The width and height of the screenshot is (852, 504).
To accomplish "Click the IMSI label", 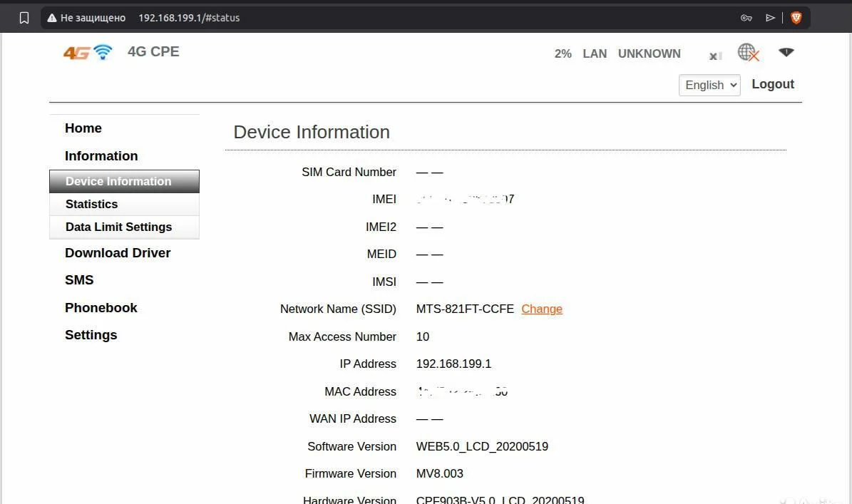I will (x=384, y=282).
